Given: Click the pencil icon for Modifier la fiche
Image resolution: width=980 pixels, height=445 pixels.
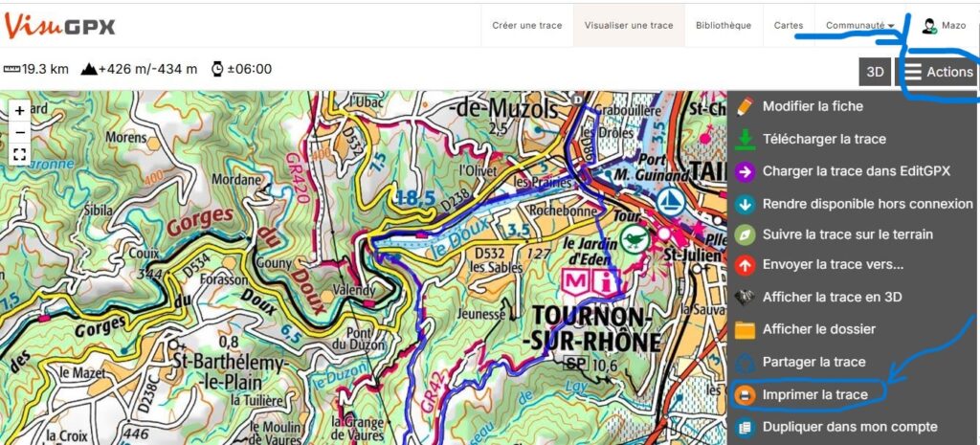Looking at the screenshot, I should (x=746, y=106).
